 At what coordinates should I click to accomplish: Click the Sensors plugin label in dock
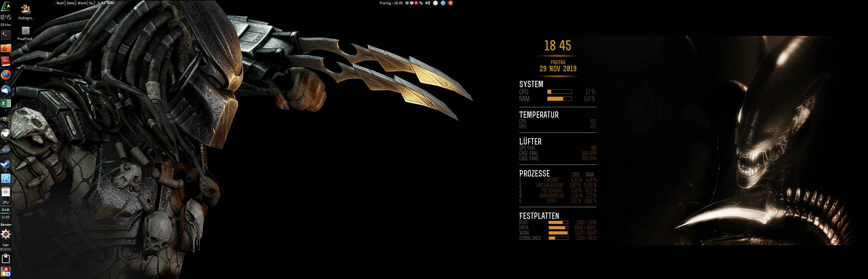pos(6,225)
